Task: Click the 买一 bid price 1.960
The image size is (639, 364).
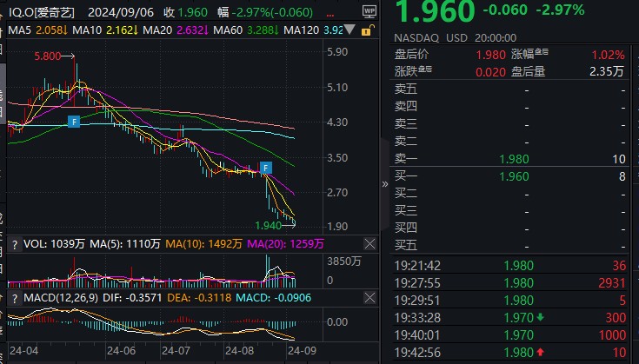Action: coord(515,176)
